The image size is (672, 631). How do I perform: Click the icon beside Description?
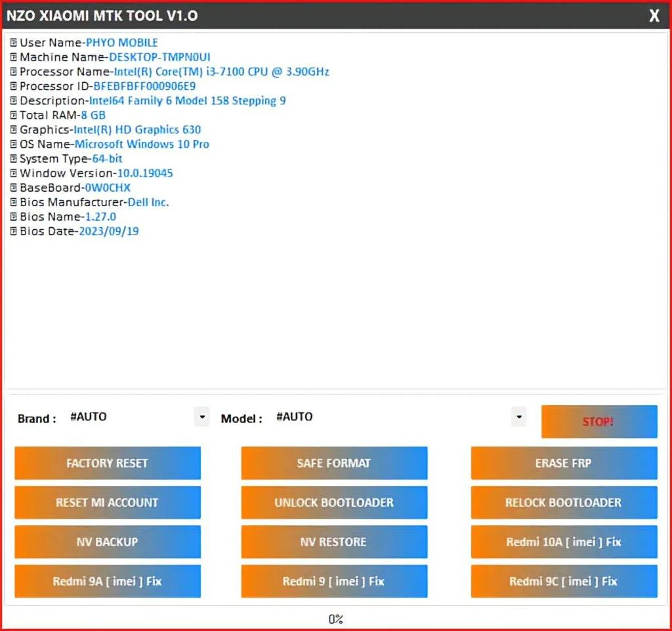(x=13, y=100)
